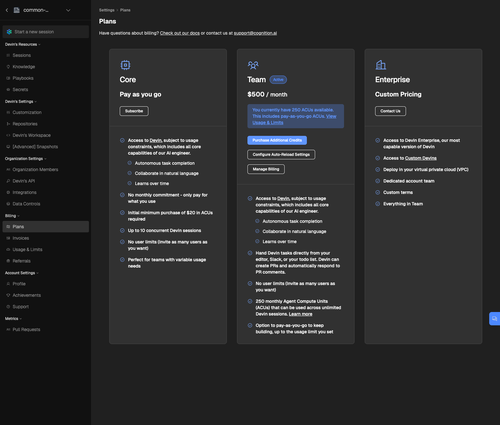500x425 pixels.
Task: Click the Playbooks icon in the sidebar
Action: coord(8,78)
